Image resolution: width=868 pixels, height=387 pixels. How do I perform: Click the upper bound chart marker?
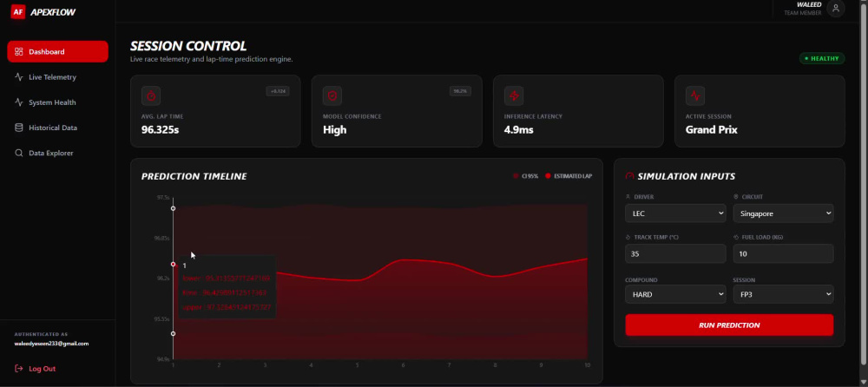pyautogui.click(x=174, y=208)
